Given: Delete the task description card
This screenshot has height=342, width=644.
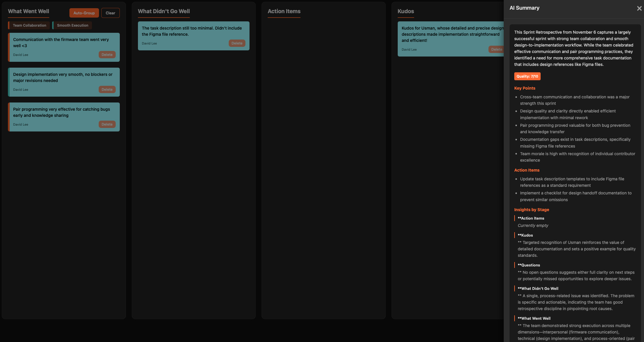Looking at the screenshot, I should coord(237,43).
